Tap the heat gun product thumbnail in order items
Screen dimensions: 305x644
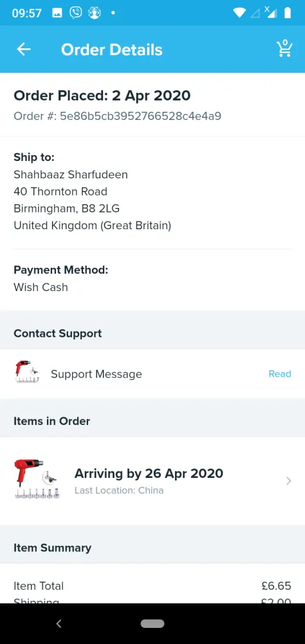(x=37, y=479)
